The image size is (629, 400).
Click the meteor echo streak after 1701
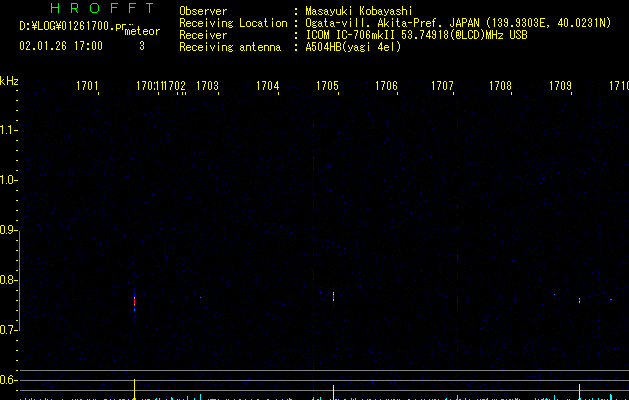pos(134,303)
